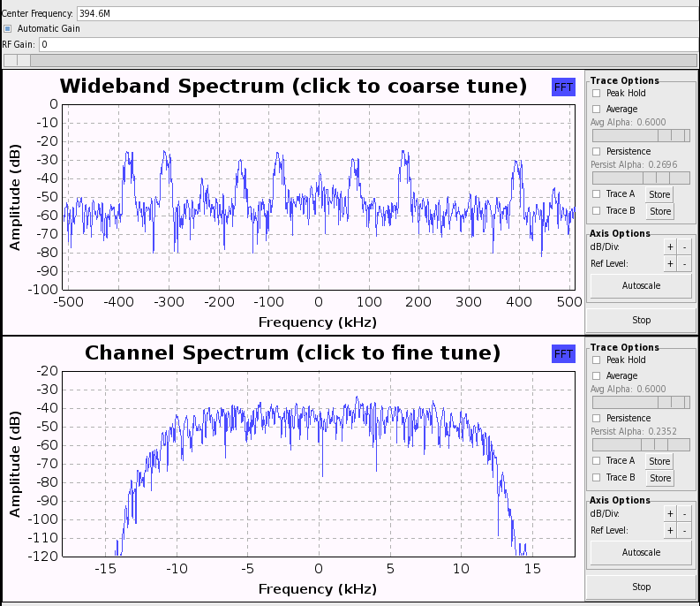Viewport: 700px width, 606px height.
Task: Adjust Wideband Avg Alpha 0.6000 slider
Action: 641,135
